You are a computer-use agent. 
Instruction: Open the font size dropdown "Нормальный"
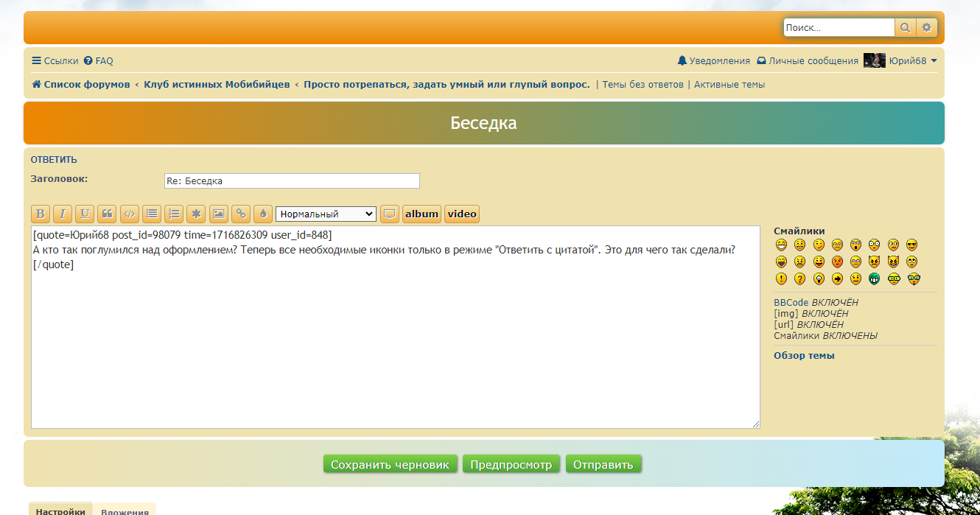click(x=326, y=214)
